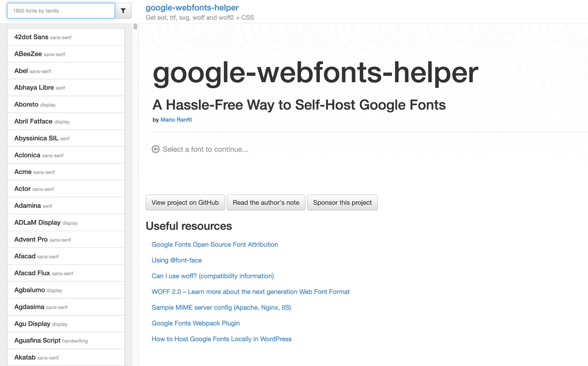Click the View project on GitHub button

(185, 202)
